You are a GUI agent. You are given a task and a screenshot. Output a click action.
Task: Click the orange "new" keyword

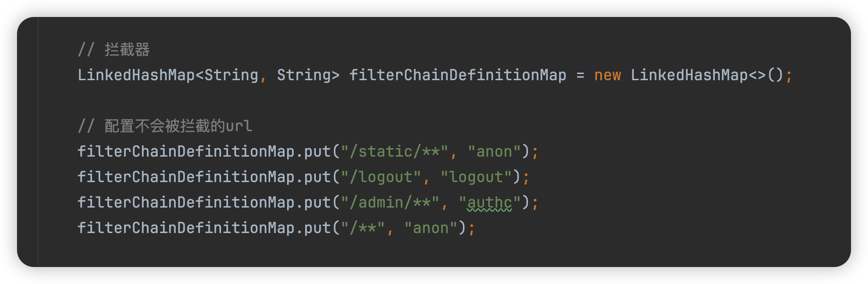pyautogui.click(x=607, y=75)
